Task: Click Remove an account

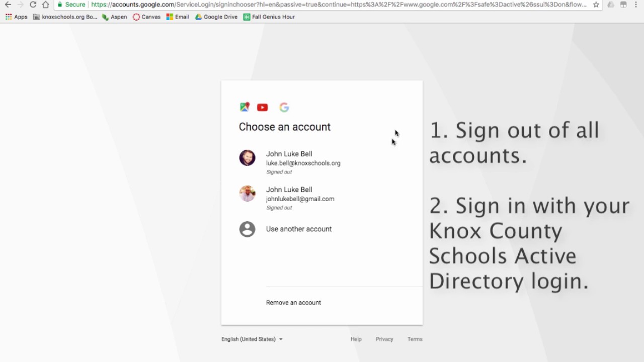Action: (293, 303)
